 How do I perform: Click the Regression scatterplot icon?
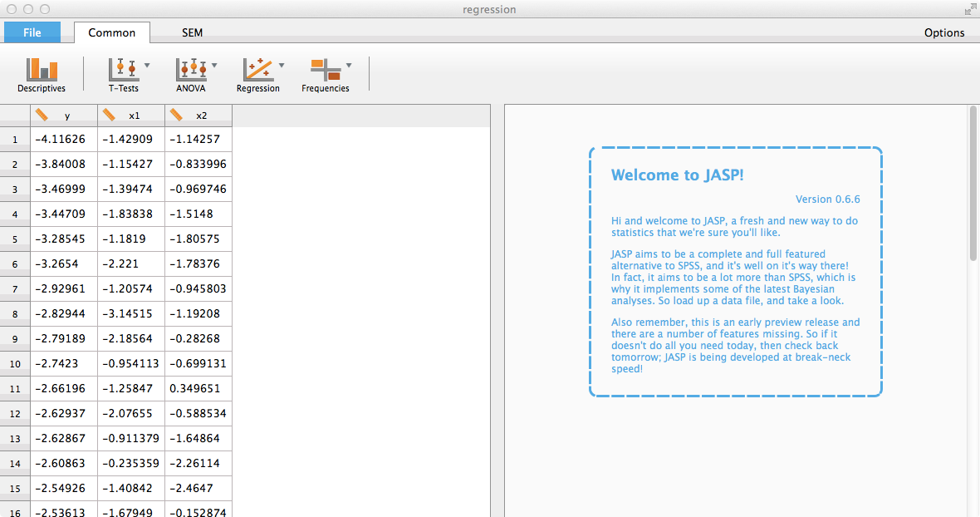pos(258,69)
